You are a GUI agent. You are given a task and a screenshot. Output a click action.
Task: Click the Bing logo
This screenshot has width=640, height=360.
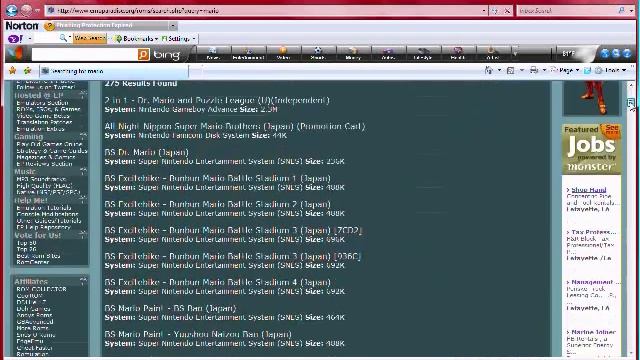pos(167,55)
